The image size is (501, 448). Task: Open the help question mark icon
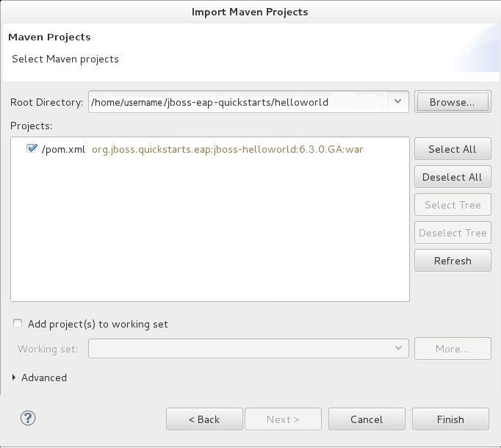point(28,419)
